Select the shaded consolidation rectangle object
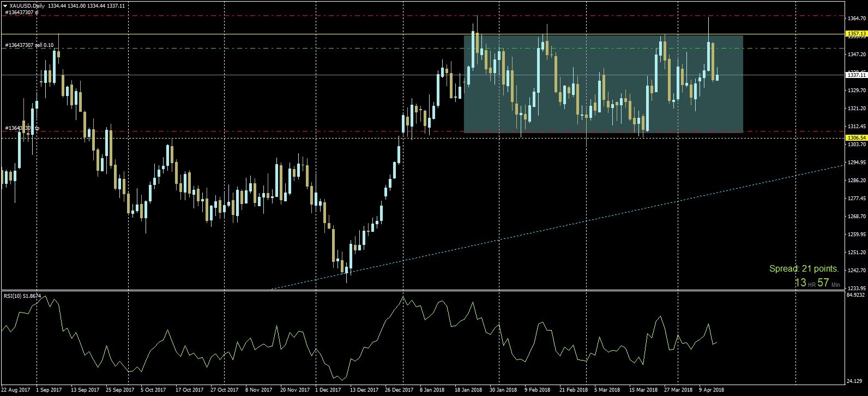This screenshot has width=868, height=396. point(603,84)
